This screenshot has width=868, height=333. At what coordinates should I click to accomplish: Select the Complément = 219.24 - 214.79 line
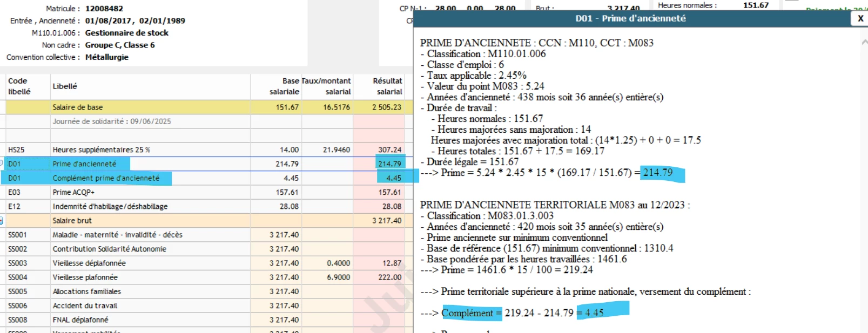(x=512, y=313)
